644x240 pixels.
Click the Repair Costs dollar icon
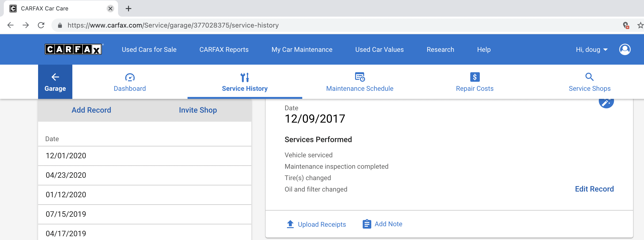point(475,77)
